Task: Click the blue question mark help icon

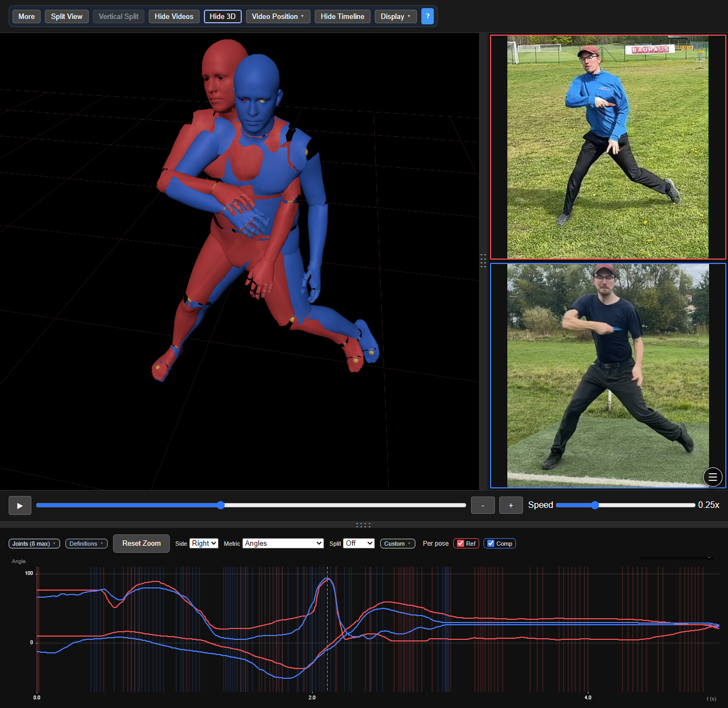Action: [427, 16]
